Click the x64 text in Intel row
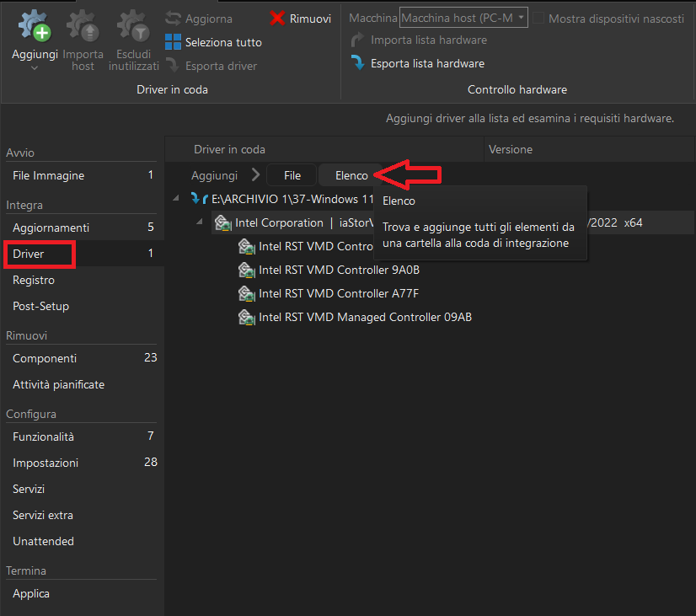 [633, 222]
